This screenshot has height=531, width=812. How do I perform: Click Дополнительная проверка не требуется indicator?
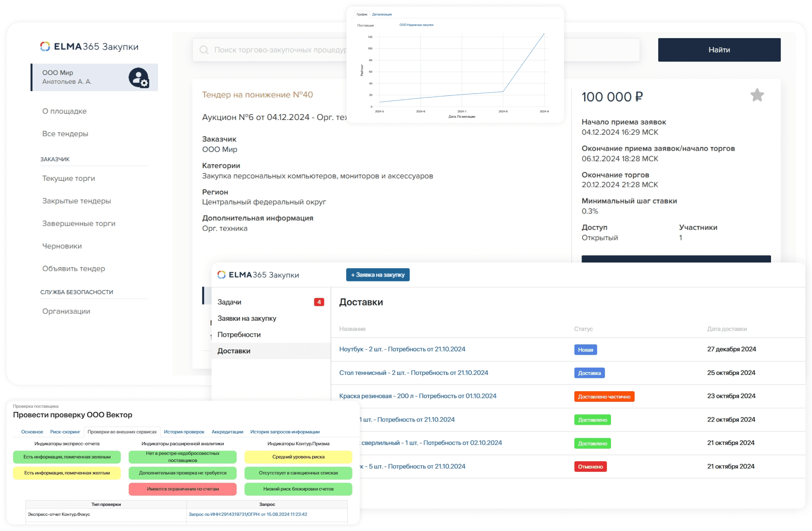click(x=183, y=473)
